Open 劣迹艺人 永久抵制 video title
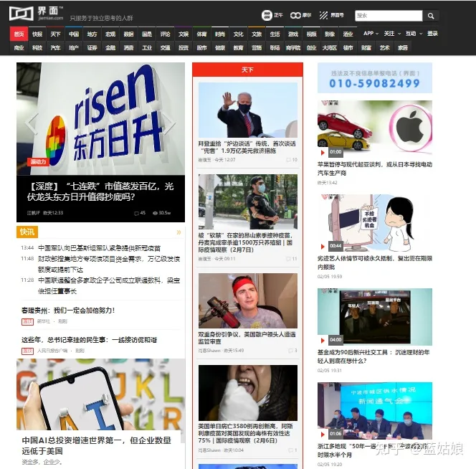This screenshot has height=469, width=476. 375,262
